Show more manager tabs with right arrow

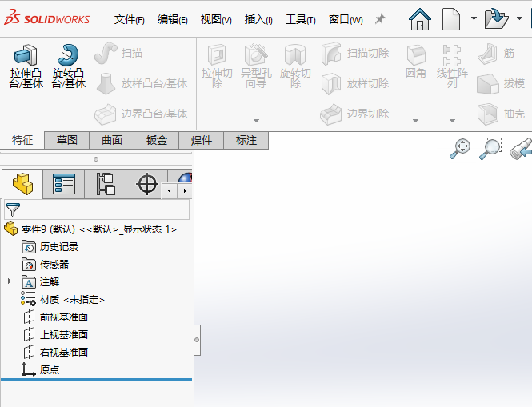185,190
